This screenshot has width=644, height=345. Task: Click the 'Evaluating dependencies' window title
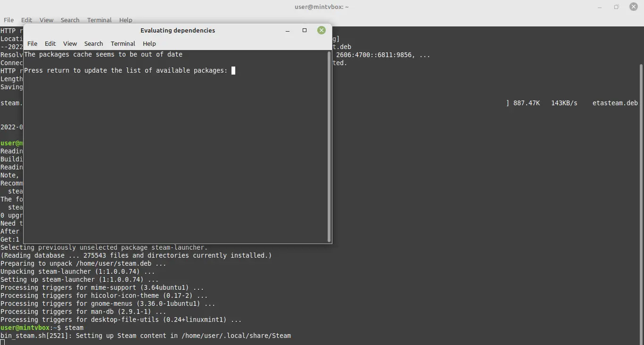pos(178,30)
